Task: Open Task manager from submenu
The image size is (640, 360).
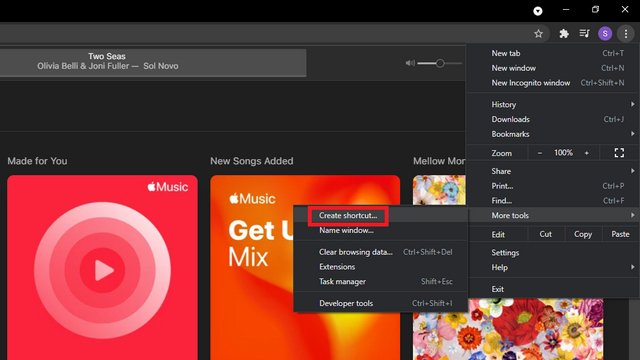Action: pyautogui.click(x=380, y=281)
